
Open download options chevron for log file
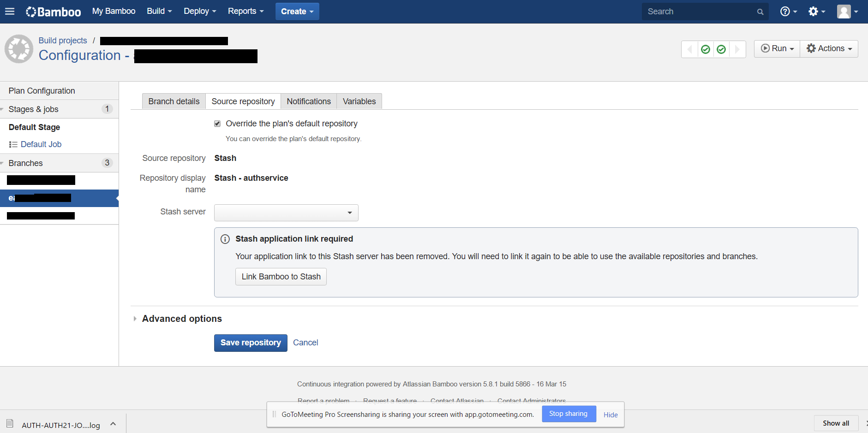(113, 424)
